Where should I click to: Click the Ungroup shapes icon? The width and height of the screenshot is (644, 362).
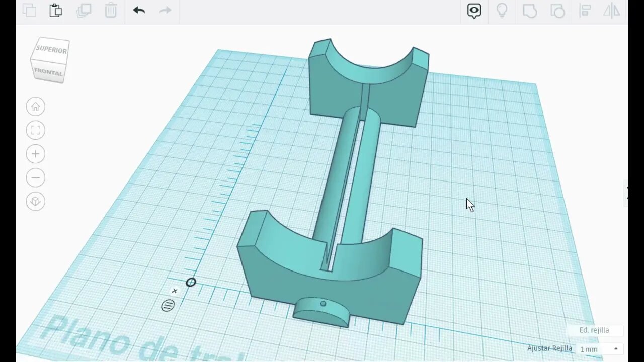[x=557, y=11]
